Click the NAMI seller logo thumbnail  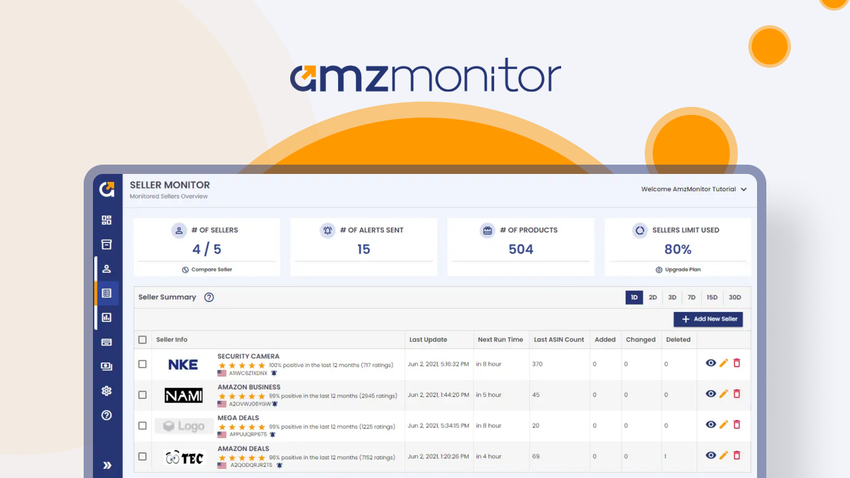(184, 395)
